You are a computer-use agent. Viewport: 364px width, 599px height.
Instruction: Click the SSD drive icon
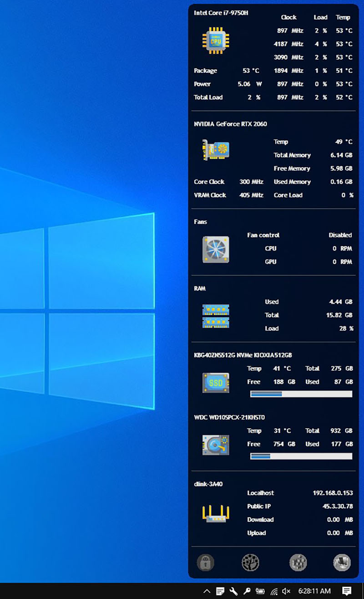[x=216, y=383]
